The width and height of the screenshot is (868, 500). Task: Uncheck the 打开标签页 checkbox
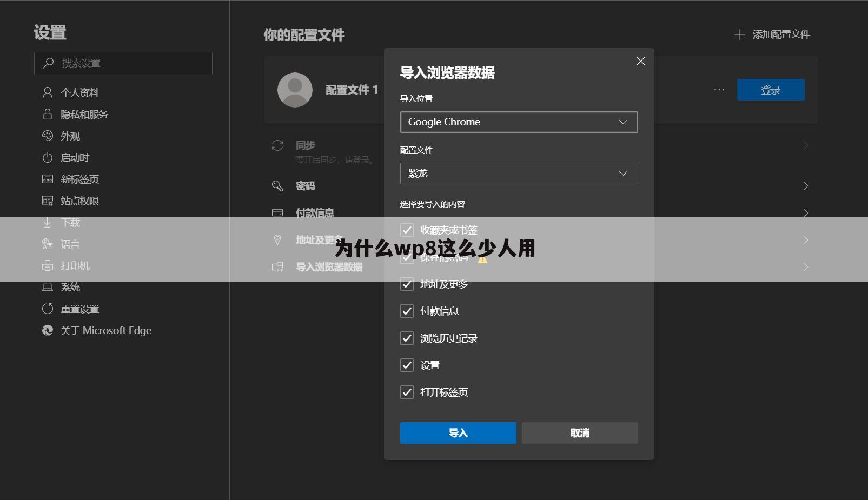407,392
